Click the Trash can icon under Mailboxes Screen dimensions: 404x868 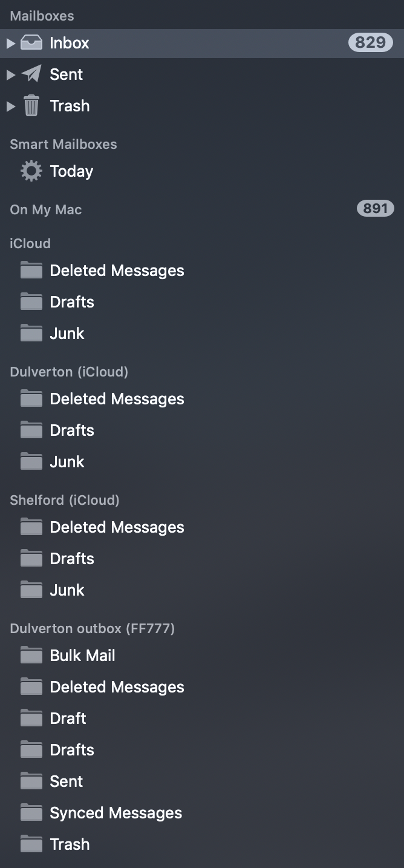[x=31, y=106]
